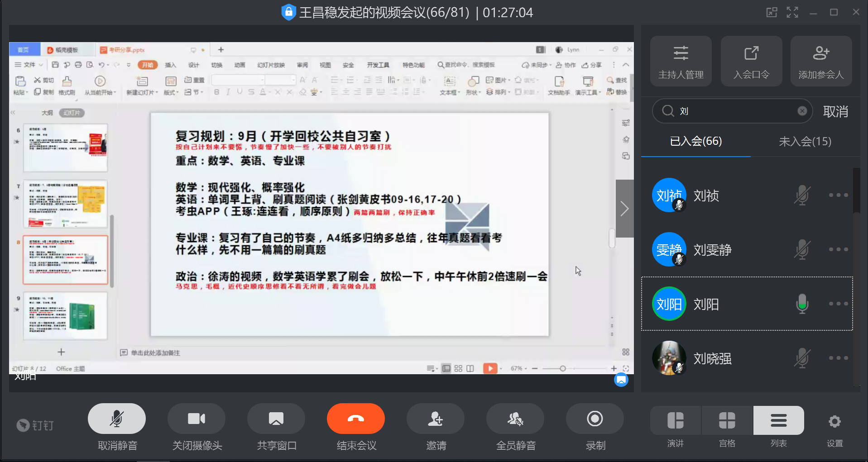868x462 pixels.
Task: Switch to Not Joined (未入会) tab
Action: (x=805, y=142)
